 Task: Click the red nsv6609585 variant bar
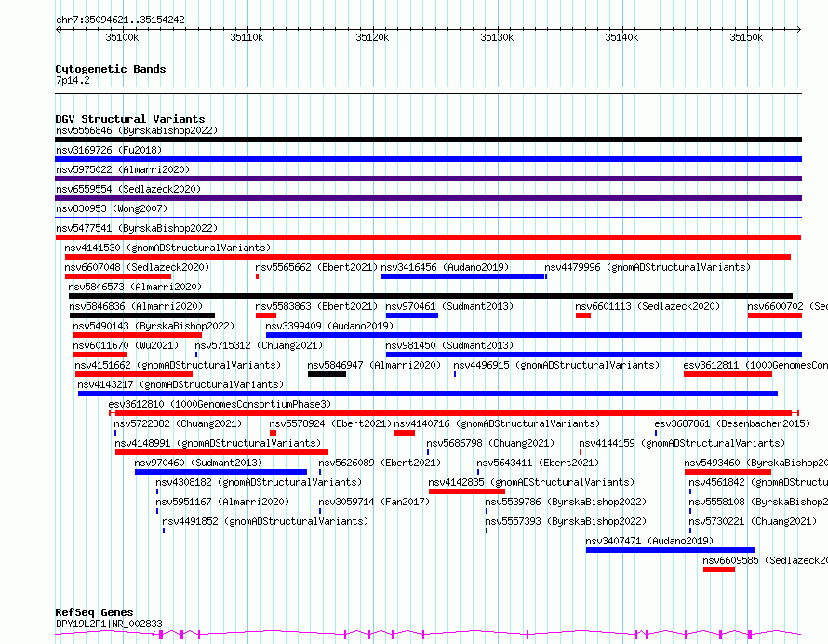click(719, 570)
